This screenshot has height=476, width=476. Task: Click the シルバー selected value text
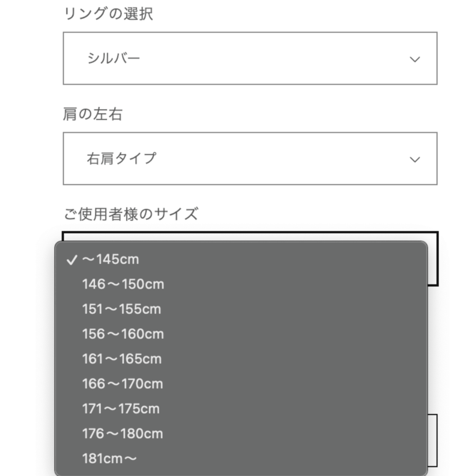(113, 58)
